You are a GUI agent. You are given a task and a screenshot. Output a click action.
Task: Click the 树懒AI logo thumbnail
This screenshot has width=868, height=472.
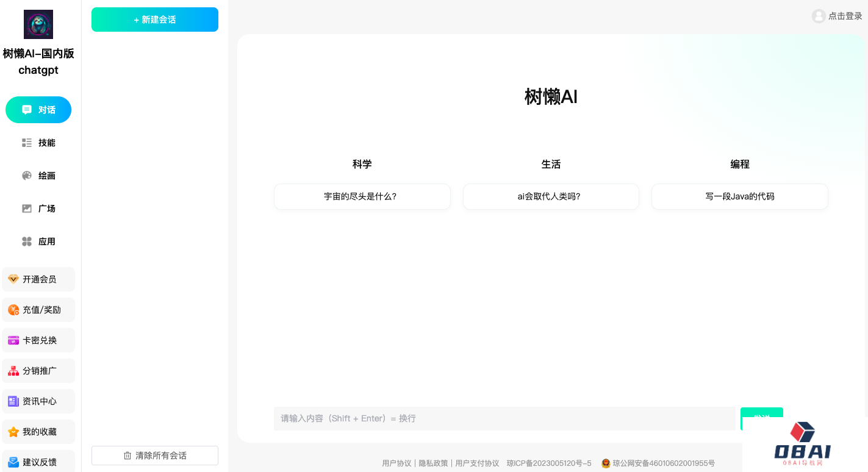pyautogui.click(x=38, y=24)
